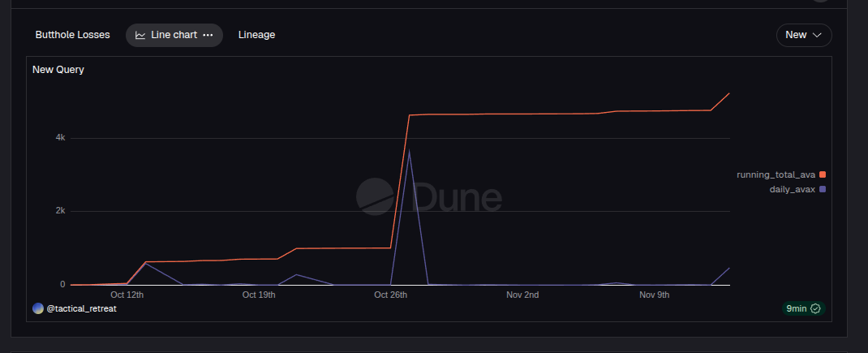Click the Oct 19th axis label
The height and width of the screenshot is (353, 868).
[x=259, y=295]
